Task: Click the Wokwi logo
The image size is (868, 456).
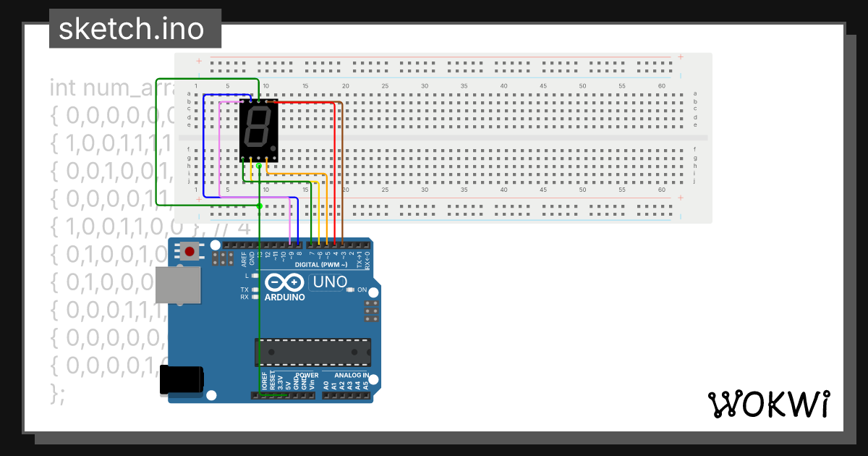Action: (x=768, y=404)
